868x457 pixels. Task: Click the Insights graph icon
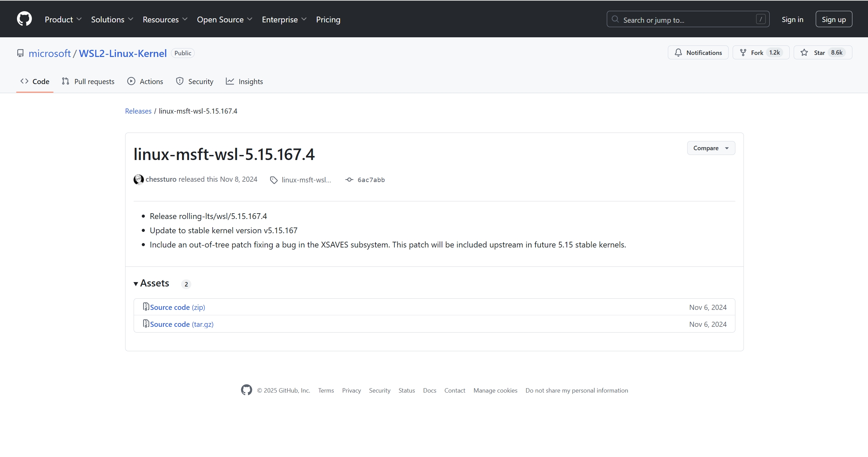pyautogui.click(x=230, y=81)
